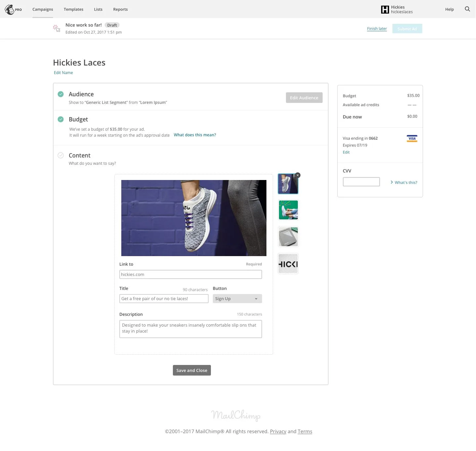The width and height of the screenshot is (476, 451).
Task: Open the Sign Up button dropdown
Action: coord(237,298)
